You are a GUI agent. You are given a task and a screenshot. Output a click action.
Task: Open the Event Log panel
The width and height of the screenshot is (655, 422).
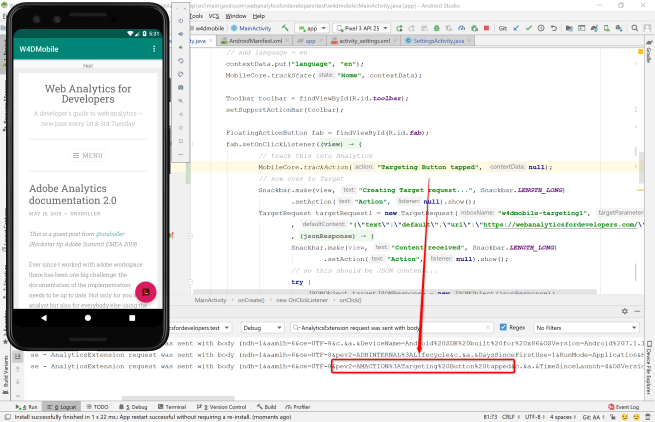pos(625,407)
